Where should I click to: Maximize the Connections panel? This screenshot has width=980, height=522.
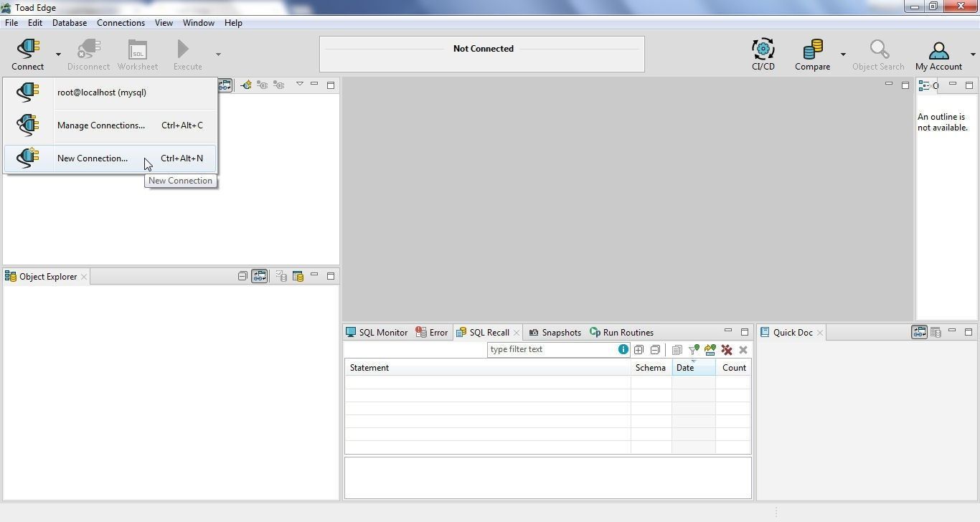(x=331, y=85)
